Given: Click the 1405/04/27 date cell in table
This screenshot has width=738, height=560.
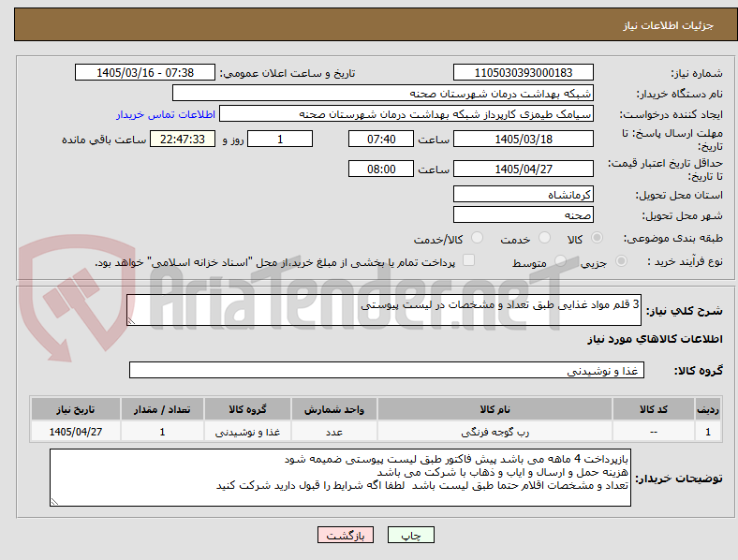Looking at the screenshot, I should pyautogui.click(x=76, y=432).
